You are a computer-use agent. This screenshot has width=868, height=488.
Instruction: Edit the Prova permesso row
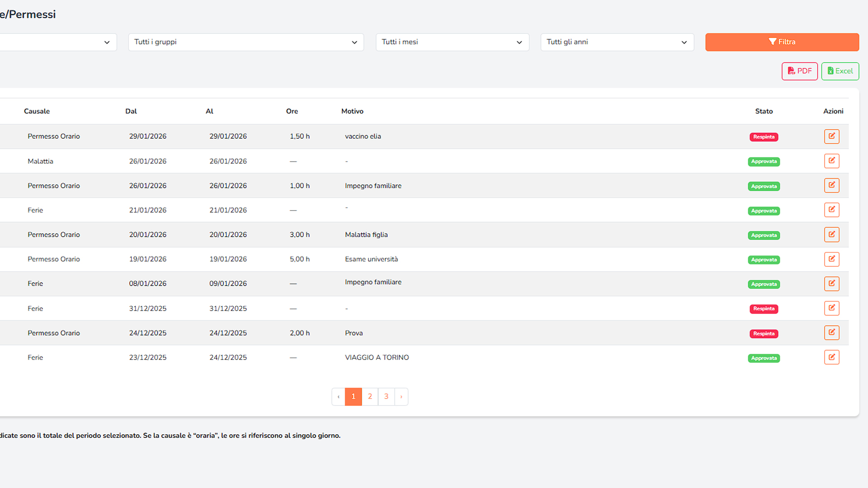coord(831,333)
